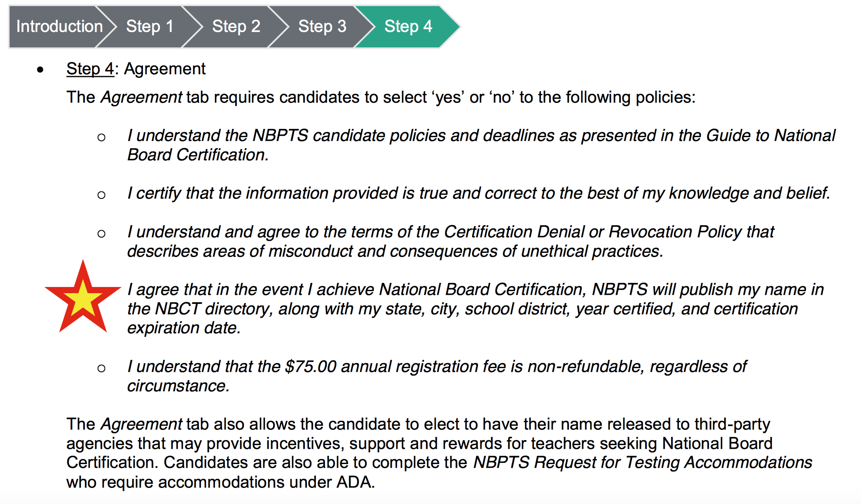Click the third-party agencies paragraph
The height and width of the screenshot is (504, 861).
tap(439, 453)
